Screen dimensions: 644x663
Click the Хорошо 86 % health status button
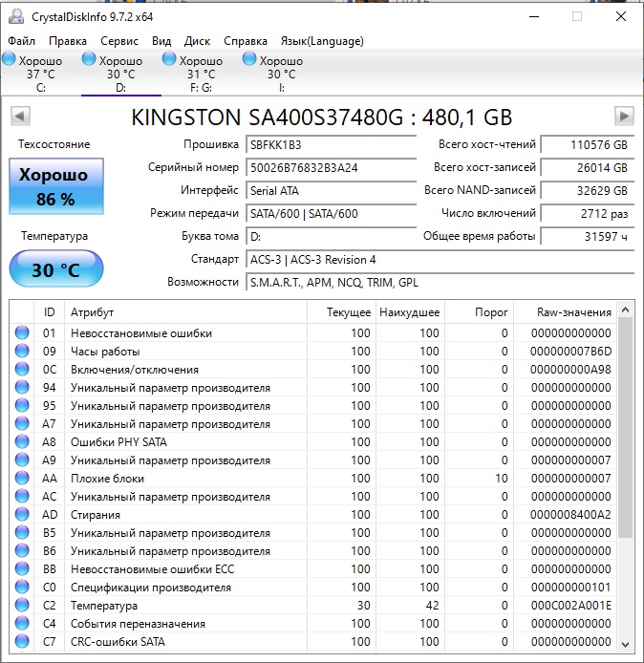56,186
